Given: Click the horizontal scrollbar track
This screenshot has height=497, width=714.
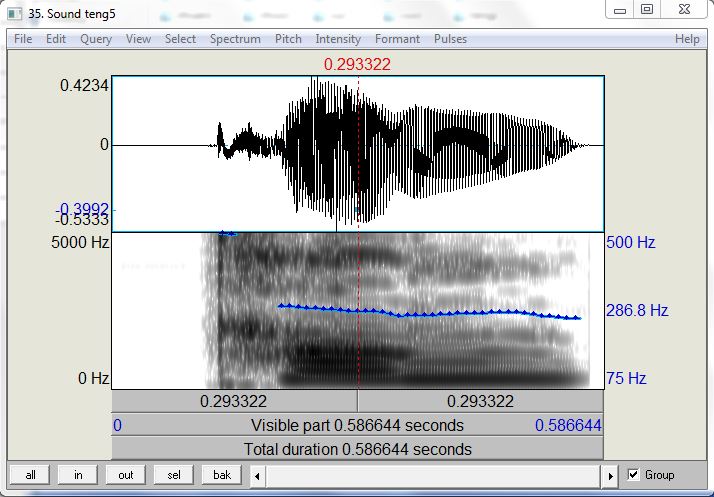Looking at the screenshot, I should tap(434, 477).
